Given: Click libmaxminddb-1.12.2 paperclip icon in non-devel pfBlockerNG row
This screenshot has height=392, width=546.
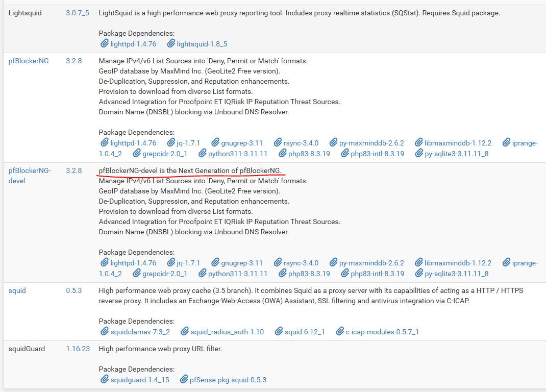Looking at the screenshot, I should pyautogui.click(x=418, y=142).
